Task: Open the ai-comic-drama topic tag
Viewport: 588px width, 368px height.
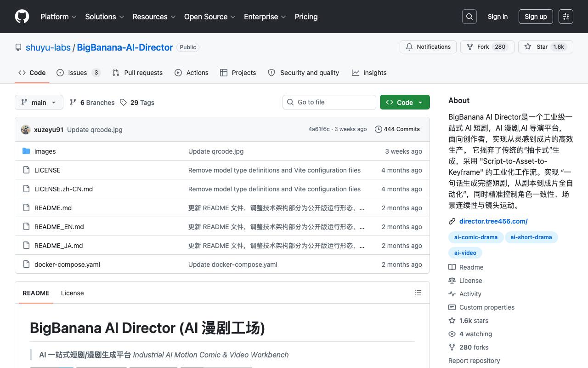Action: (x=476, y=237)
